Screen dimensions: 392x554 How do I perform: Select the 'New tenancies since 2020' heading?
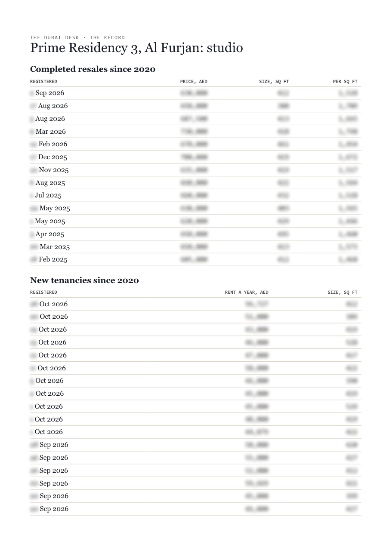click(x=84, y=280)
